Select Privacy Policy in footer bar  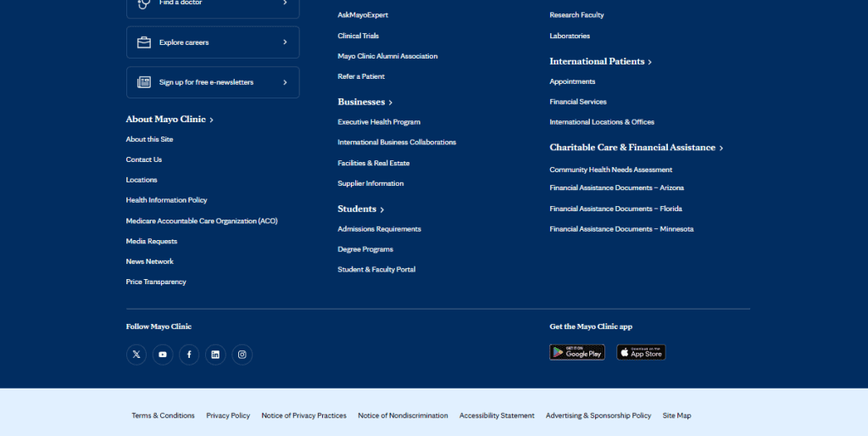(x=228, y=416)
